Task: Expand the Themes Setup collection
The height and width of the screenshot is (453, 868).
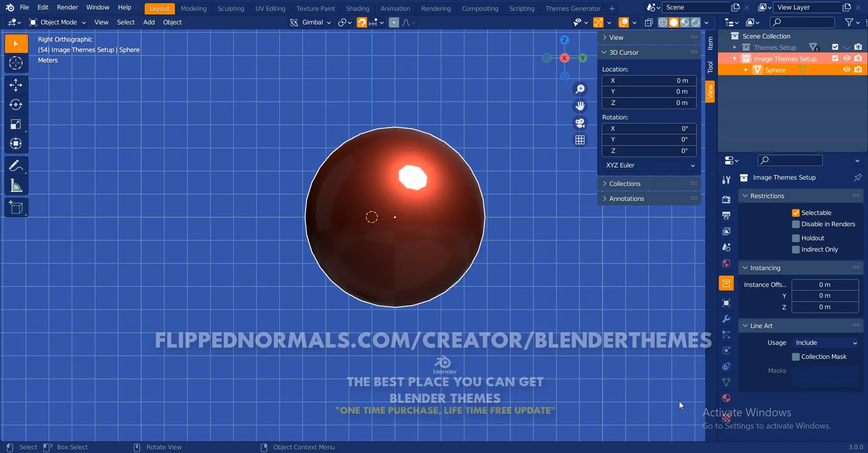Action: point(735,47)
